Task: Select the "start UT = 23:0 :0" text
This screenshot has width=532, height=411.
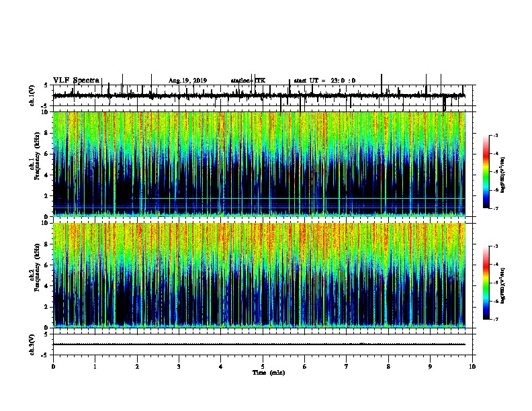Action: tap(324, 81)
